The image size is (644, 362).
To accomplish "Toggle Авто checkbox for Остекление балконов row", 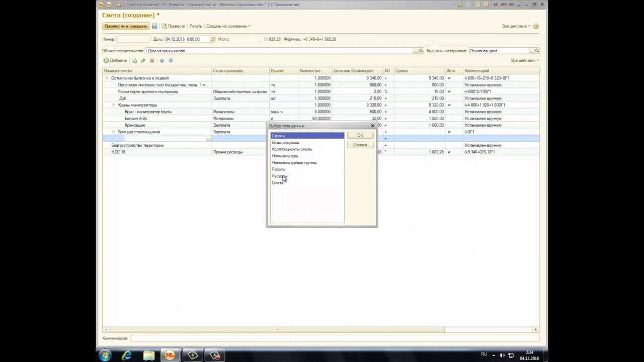I will click(449, 78).
